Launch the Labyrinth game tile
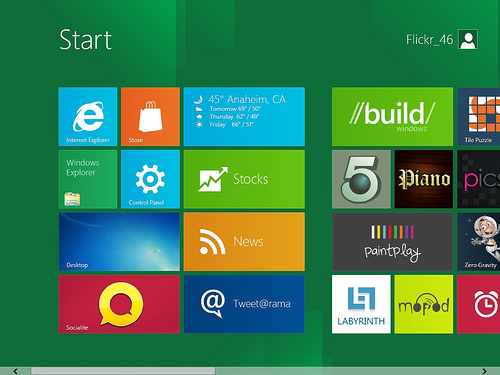 (x=361, y=304)
